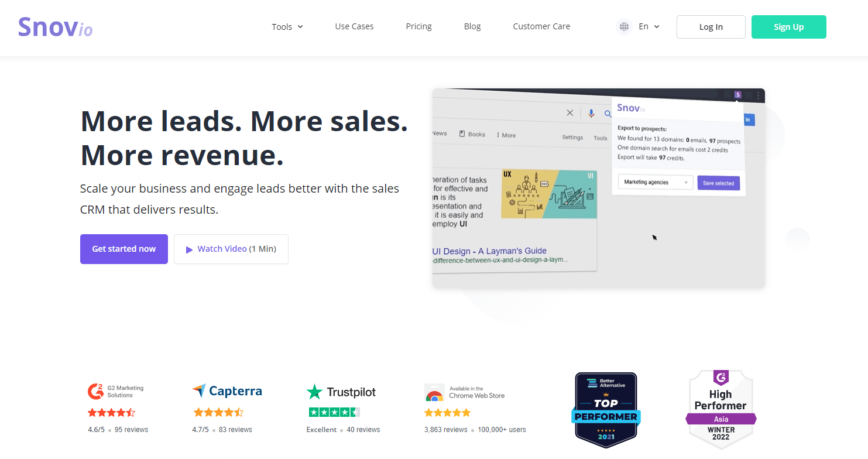Click Get started now button
Viewport: 868px width, 459px height.
pyautogui.click(x=124, y=249)
